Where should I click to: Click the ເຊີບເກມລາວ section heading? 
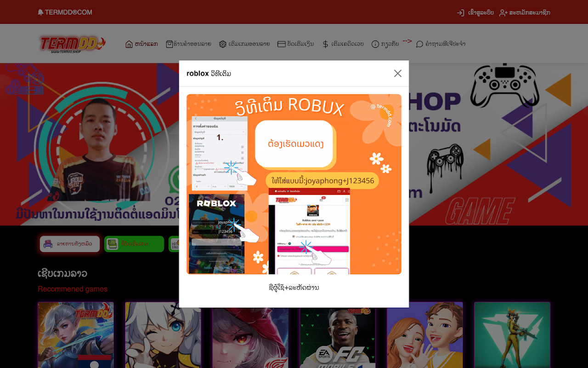click(x=62, y=274)
